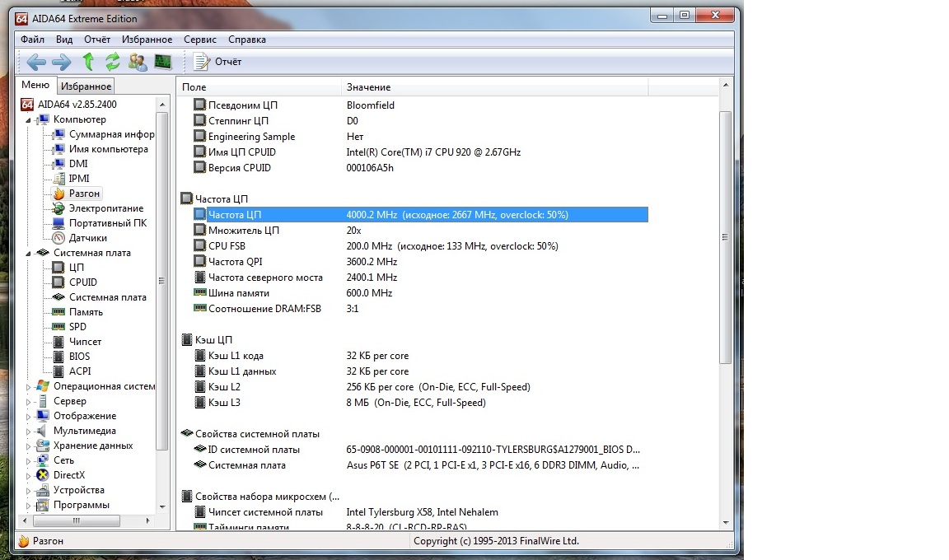Select the SPD tree item
The image size is (949, 560).
point(69,327)
